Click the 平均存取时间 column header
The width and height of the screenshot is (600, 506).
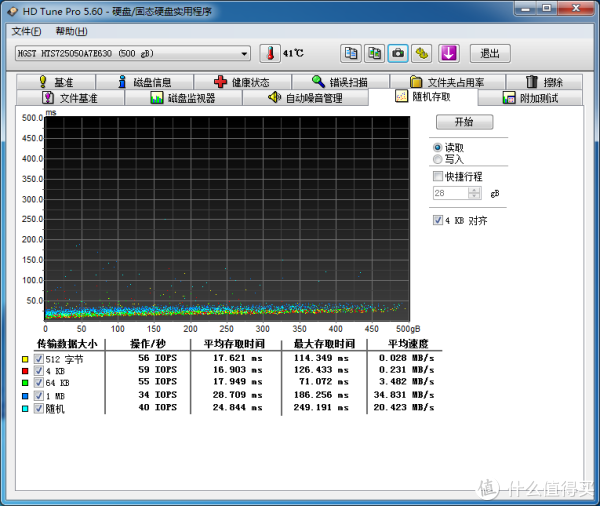(x=234, y=344)
